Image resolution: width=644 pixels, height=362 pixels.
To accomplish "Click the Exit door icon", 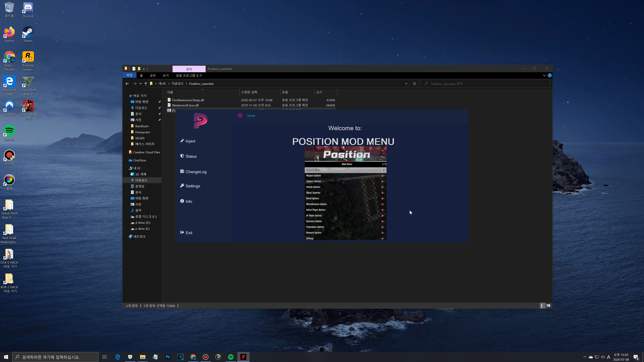I will click(x=182, y=233).
